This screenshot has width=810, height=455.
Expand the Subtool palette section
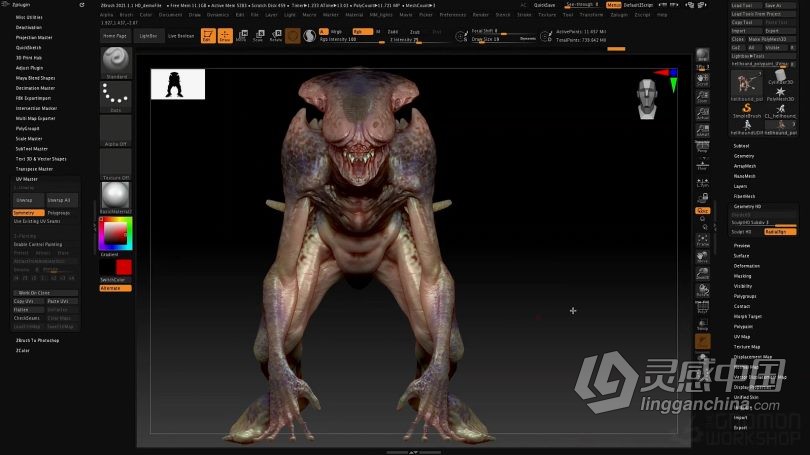click(741, 146)
